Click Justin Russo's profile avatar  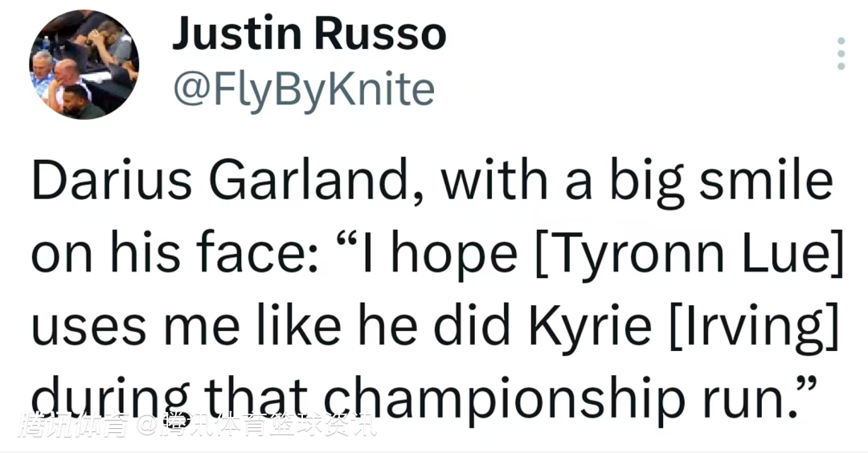pos(84,65)
